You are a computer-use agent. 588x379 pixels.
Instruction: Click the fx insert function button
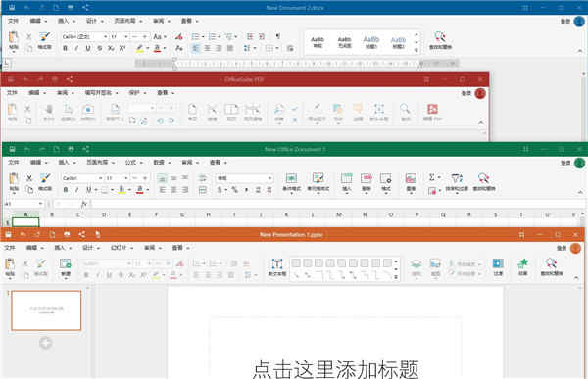tap(84, 204)
